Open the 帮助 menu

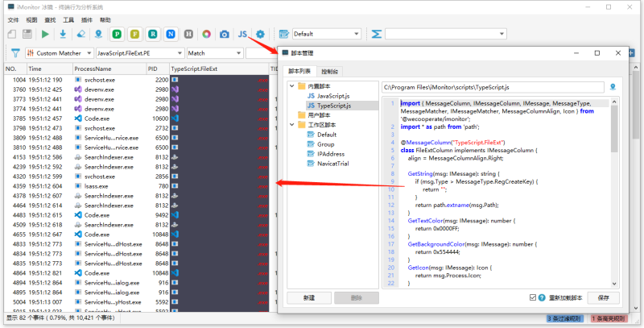click(105, 19)
